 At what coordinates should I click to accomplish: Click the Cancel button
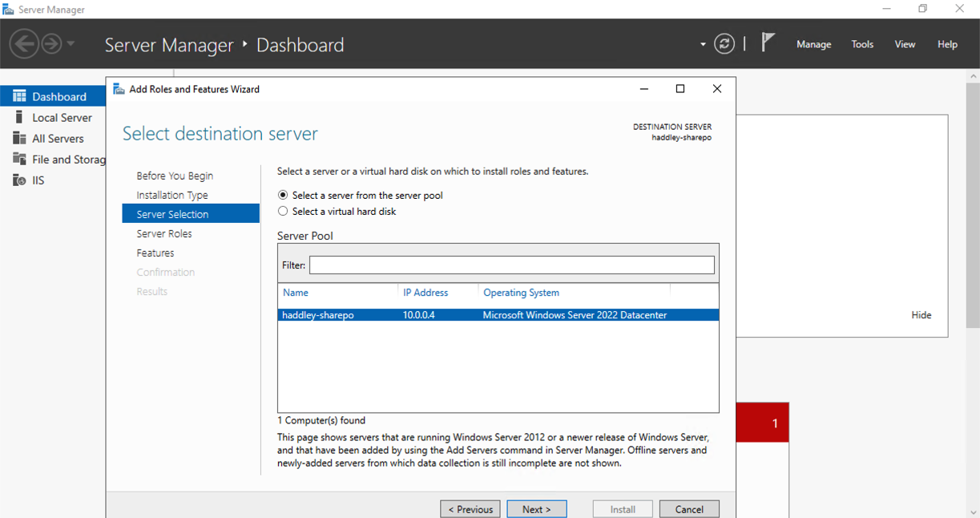pyautogui.click(x=689, y=509)
